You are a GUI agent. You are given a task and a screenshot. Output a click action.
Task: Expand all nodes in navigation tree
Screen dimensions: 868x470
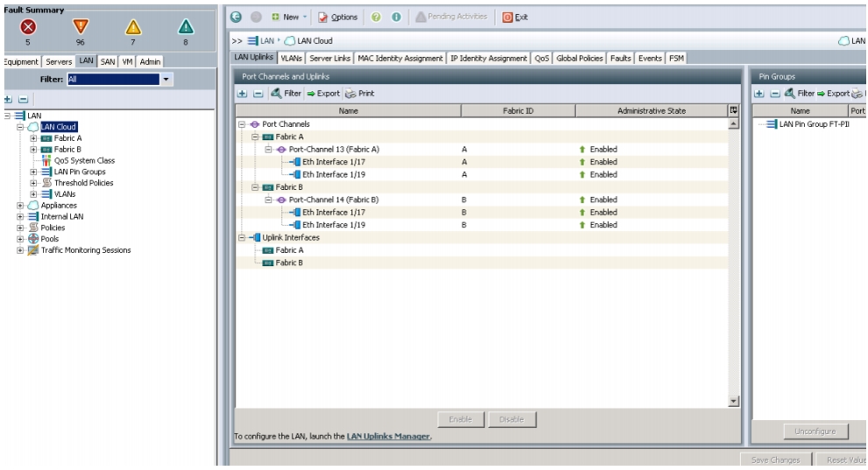(x=8, y=100)
